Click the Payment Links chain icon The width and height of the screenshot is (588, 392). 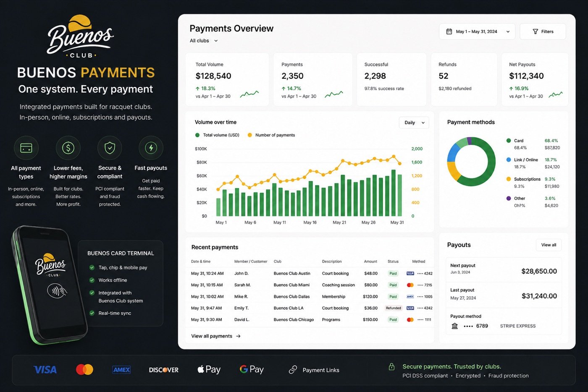(x=293, y=370)
